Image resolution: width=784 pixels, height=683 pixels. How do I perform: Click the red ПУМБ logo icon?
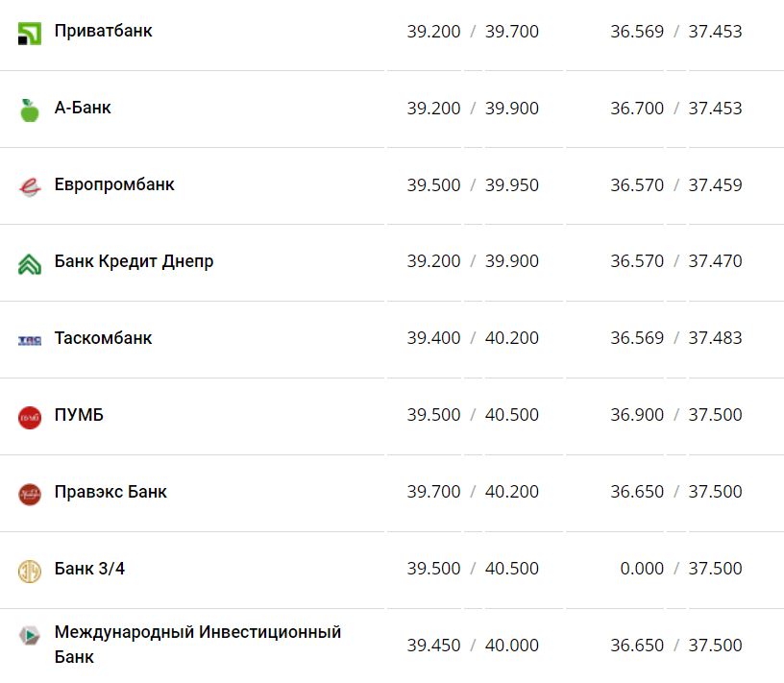[x=30, y=417]
